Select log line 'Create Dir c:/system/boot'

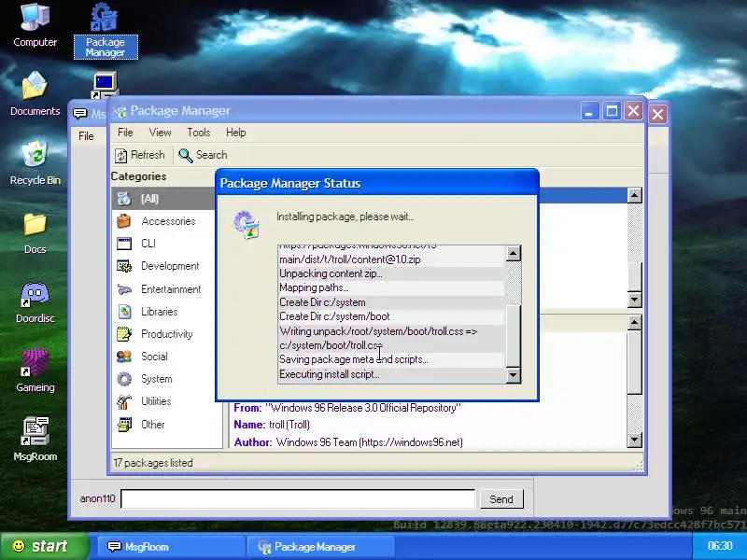coord(391,316)
